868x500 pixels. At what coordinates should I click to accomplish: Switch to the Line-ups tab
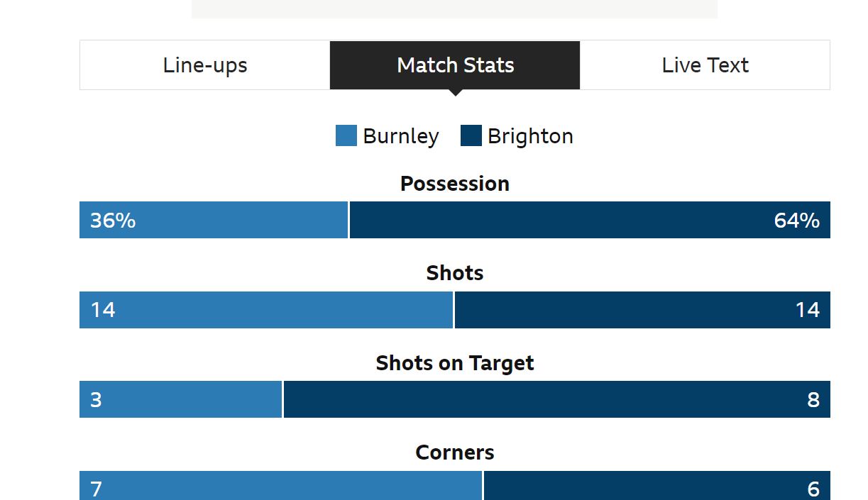point(205,65)
